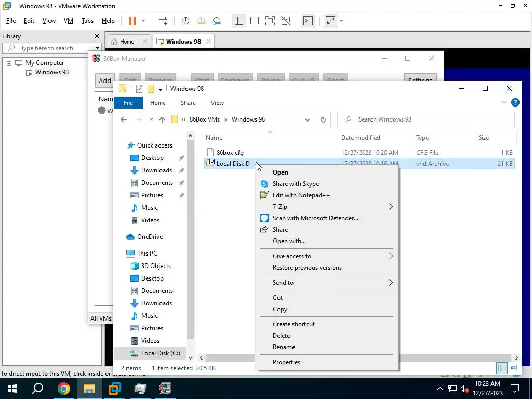Open snapshot manager icon in VMware toolbar
532x399 pixels.
[x=217, y=21]
